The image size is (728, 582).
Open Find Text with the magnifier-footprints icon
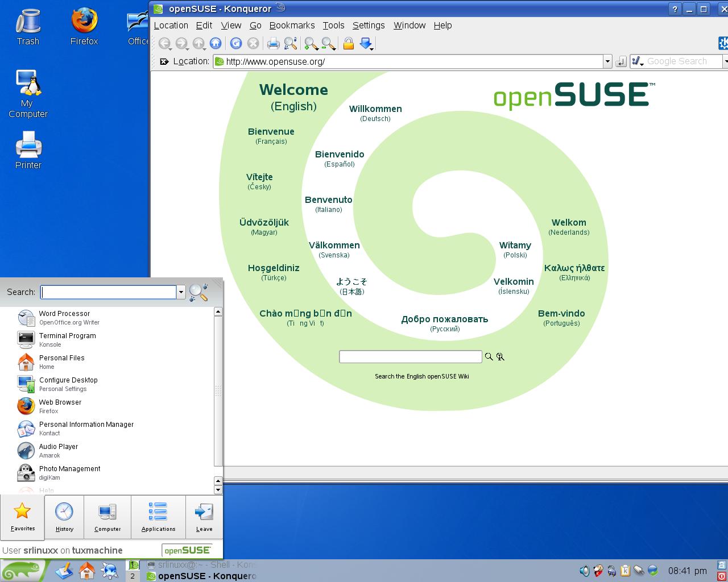pyautogui.click(x=291, y=43)
